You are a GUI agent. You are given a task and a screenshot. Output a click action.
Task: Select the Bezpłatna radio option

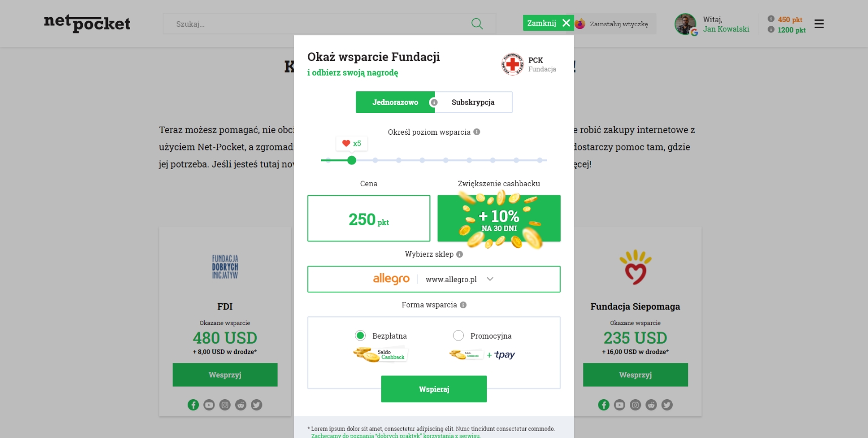pyautogui.click(x=360, y=336)
